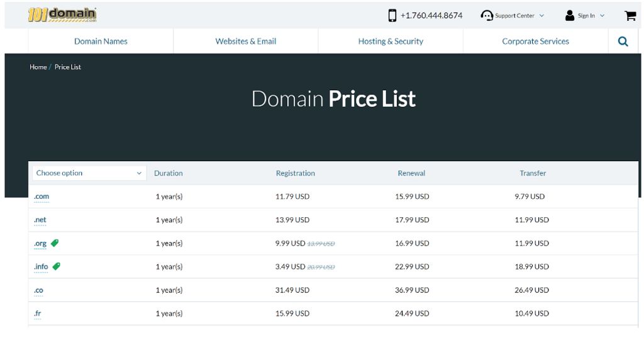Open the Hosting & Security menu
Viewport: 644px width, 338px height.
tap(391, 41)
